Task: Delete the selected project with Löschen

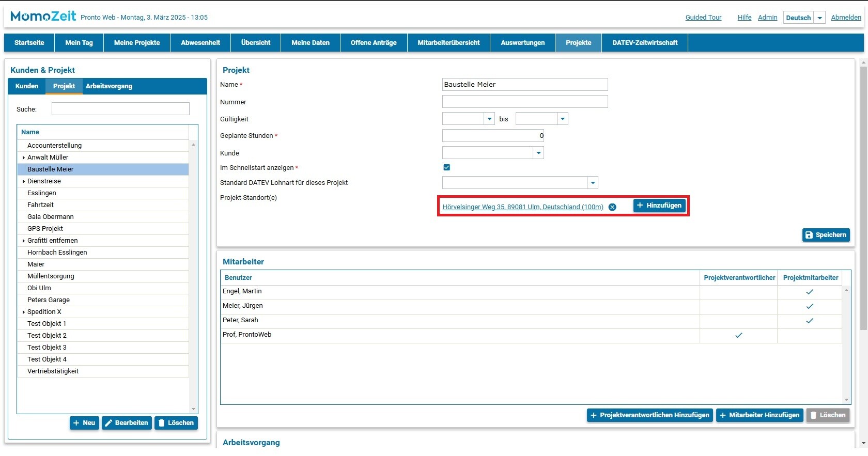Action: pyautogui.click(x=176, y=423)
